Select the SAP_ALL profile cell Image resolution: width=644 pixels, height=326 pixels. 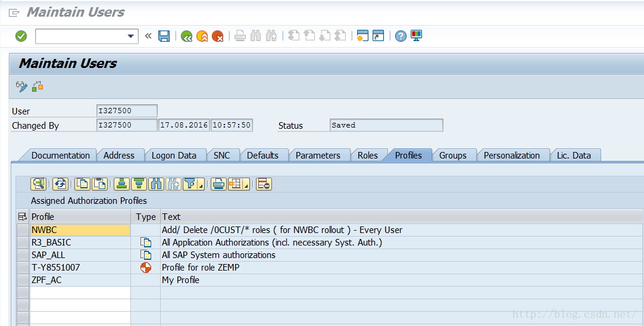[80, 255]
